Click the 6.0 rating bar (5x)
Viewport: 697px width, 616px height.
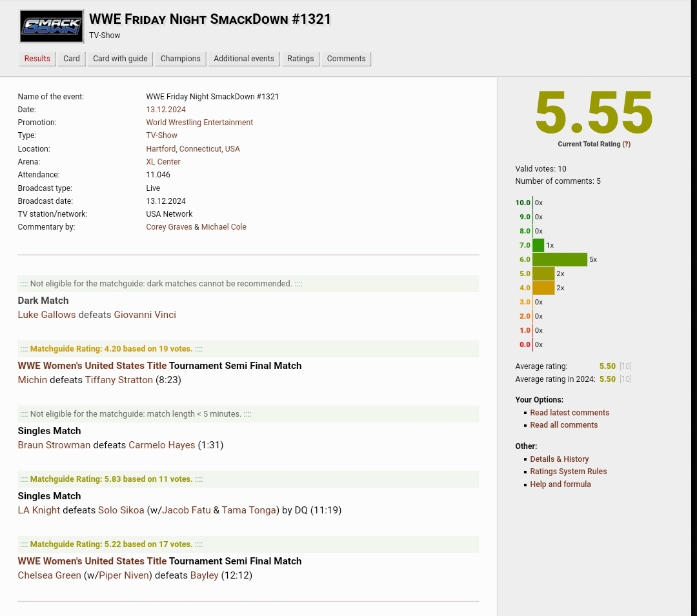(x=560, y=259)
